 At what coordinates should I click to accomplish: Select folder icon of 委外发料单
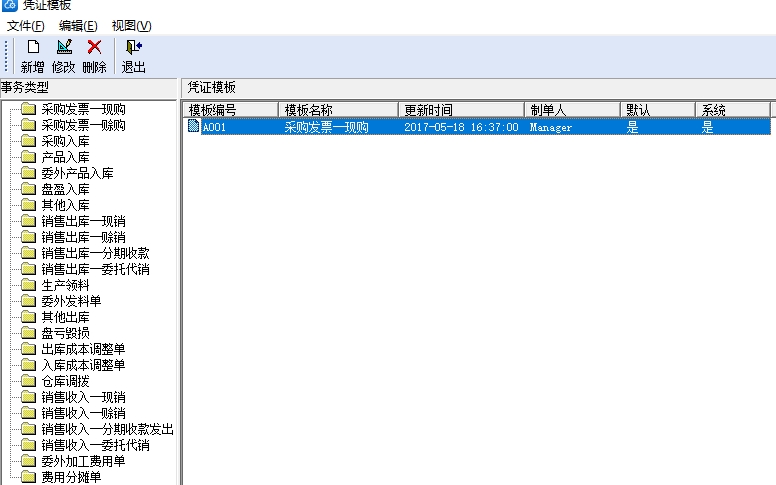click(29, 301)
